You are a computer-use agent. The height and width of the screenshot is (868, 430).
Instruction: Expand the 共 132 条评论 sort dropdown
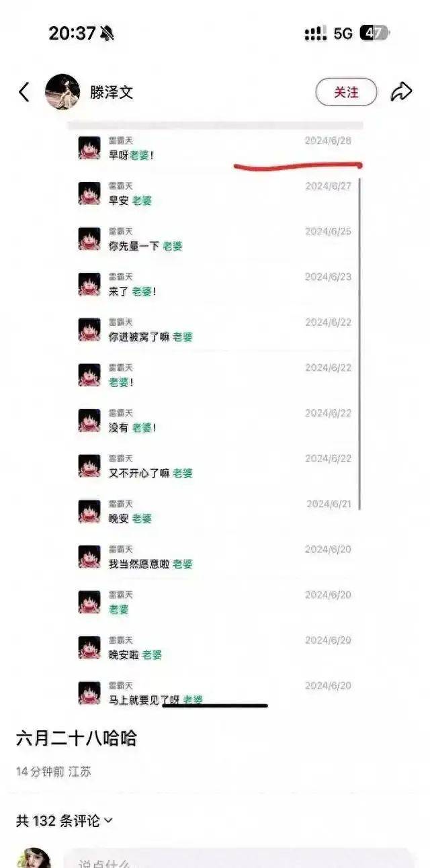tap(64, 820)
